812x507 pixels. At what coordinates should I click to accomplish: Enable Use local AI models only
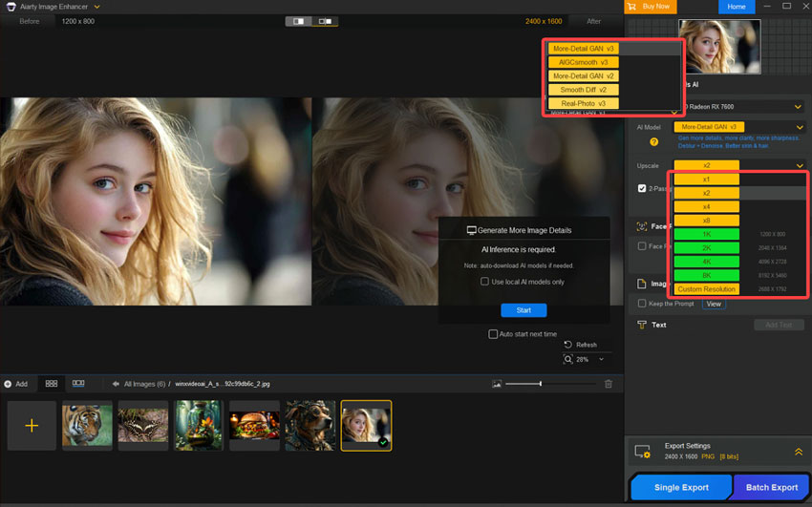click(x=485, y=282)
